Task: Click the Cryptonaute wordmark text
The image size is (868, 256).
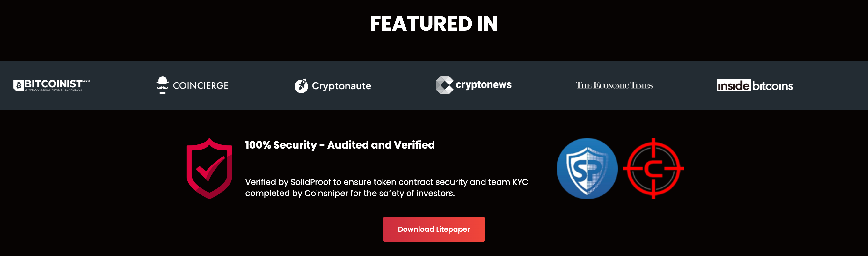Action: click(x=341, y=86)
